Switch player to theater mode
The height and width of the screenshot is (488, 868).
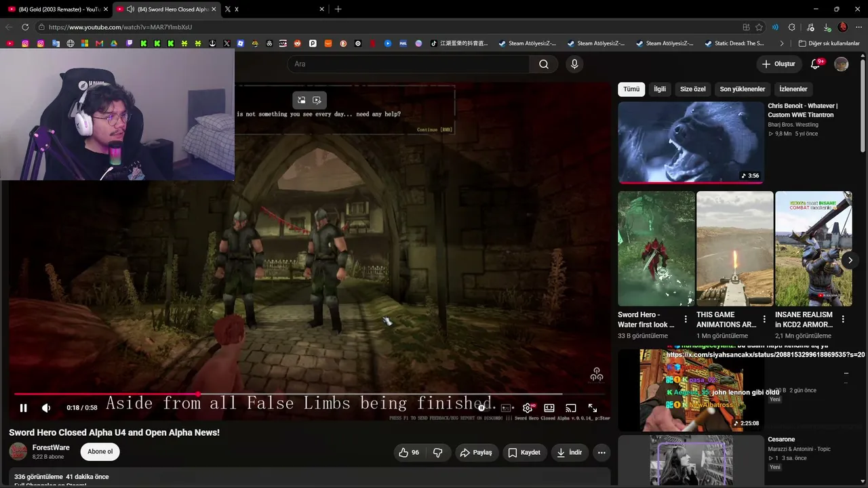click(549, 408)
